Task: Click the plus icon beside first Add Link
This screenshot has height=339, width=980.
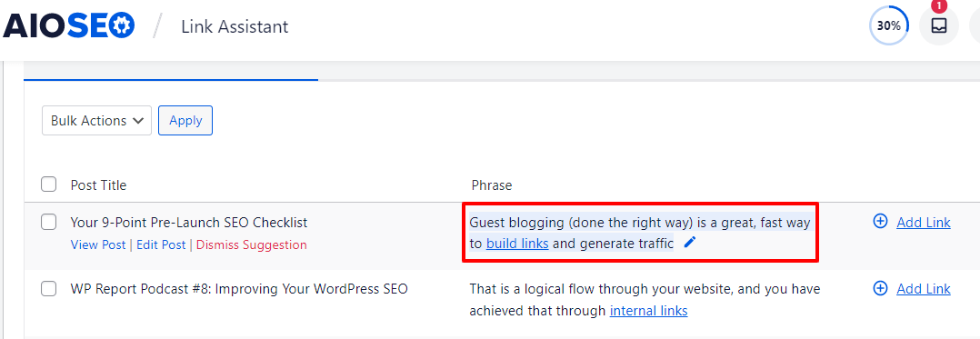Action: pyautogui.click(x=880, y=222)
